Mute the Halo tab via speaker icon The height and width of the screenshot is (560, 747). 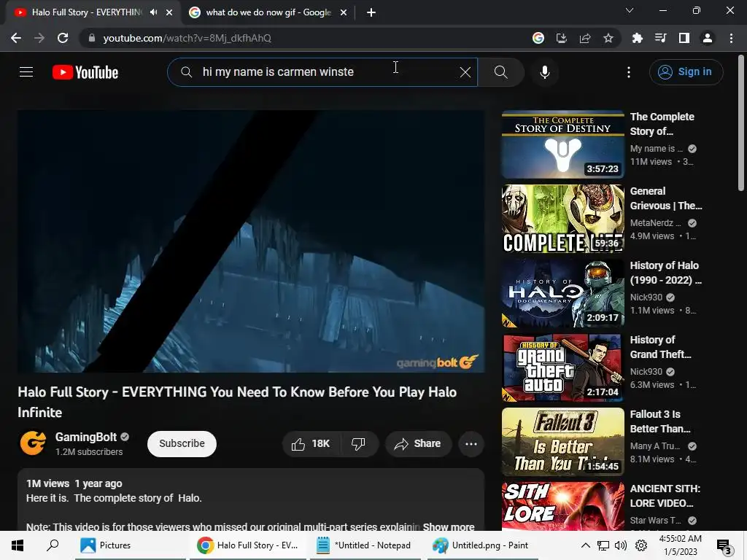153,12
